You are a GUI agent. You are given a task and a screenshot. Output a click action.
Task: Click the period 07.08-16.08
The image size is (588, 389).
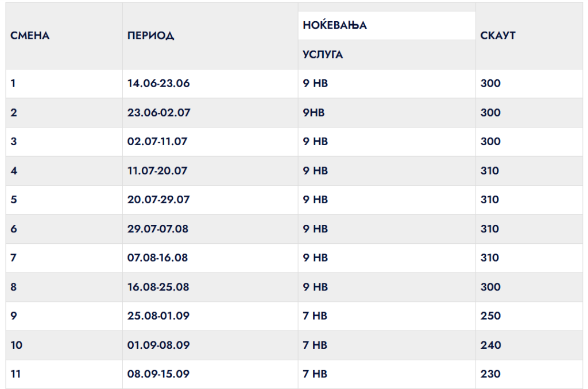click(157, 258)
